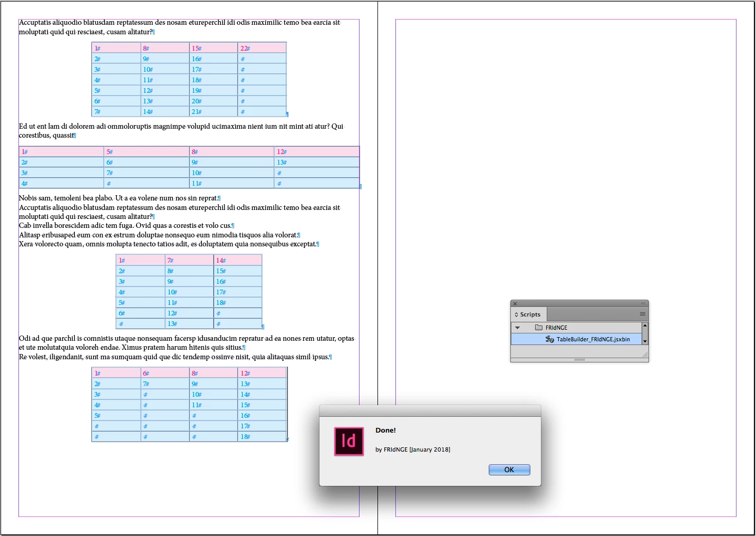
Task: Click the "Done!" text in the dialog
Action: pos(385,430)
